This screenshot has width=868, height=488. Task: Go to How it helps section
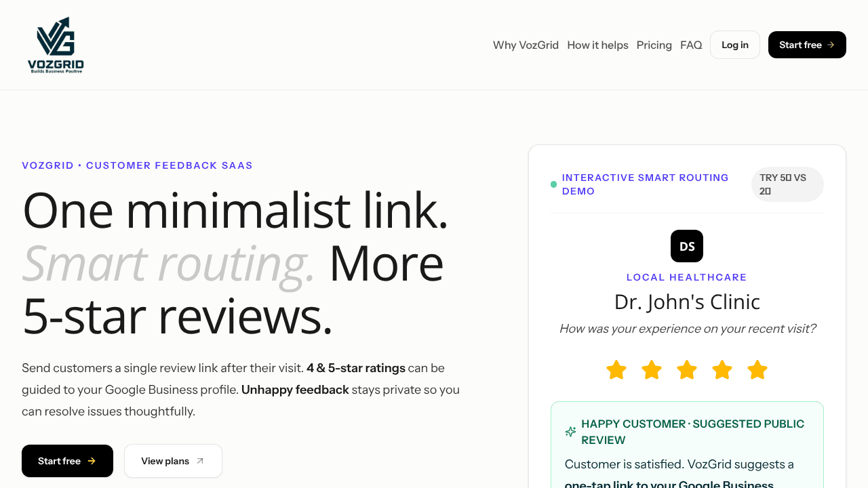(597, 45)
